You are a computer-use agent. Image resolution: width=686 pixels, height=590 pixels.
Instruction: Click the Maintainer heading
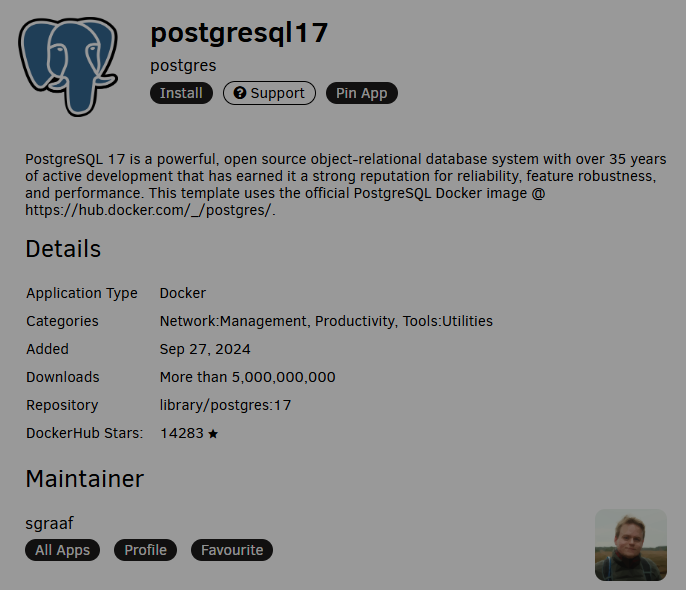(84, 479)
